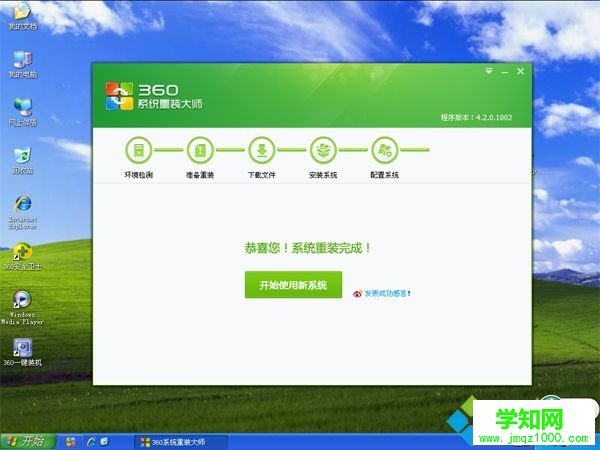Select the Windows Media Player desktop icon
The height and width of the screenshot is (450, 600).
[22, 308]
